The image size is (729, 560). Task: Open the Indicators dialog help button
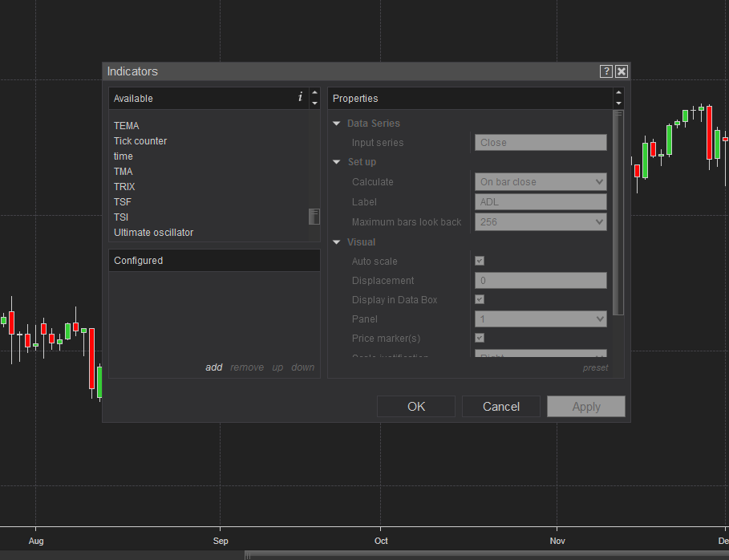tap(605, 71)
